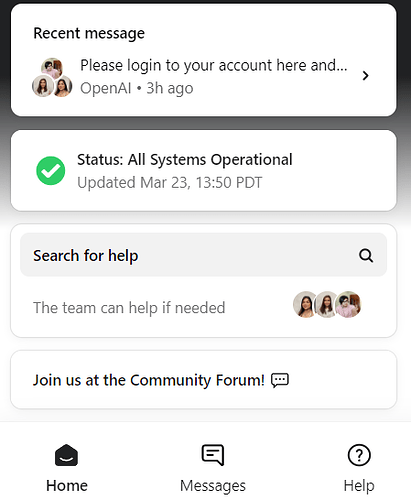Click 'The team can help if needed' text
Image resolution: width=411 pixels, height=500 pixels.
click(129, 308)
